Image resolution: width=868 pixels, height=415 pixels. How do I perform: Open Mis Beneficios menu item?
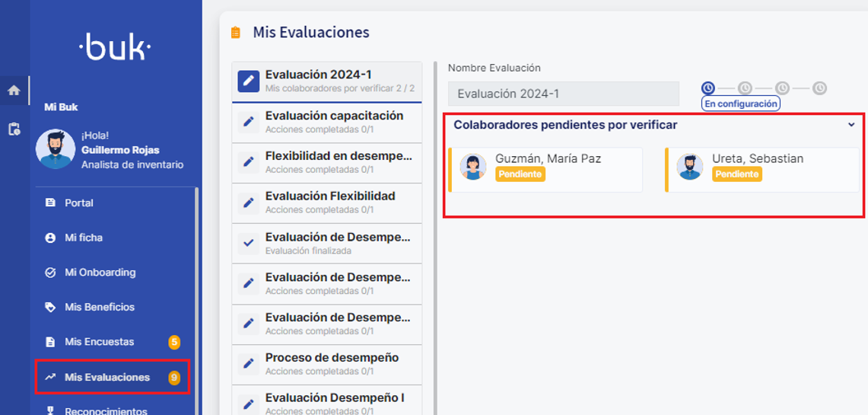click(x=99, y=307)
